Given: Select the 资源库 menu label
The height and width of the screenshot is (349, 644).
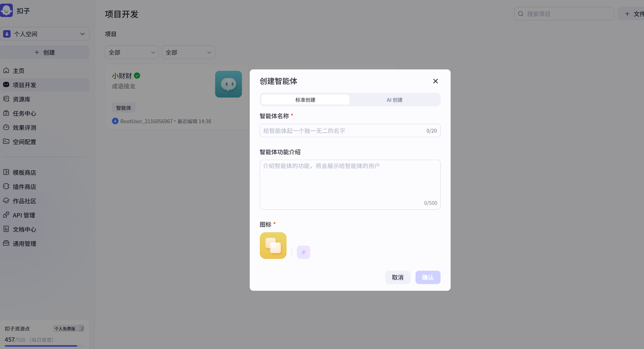Looking at the screenshot, I should click(21, 99).
